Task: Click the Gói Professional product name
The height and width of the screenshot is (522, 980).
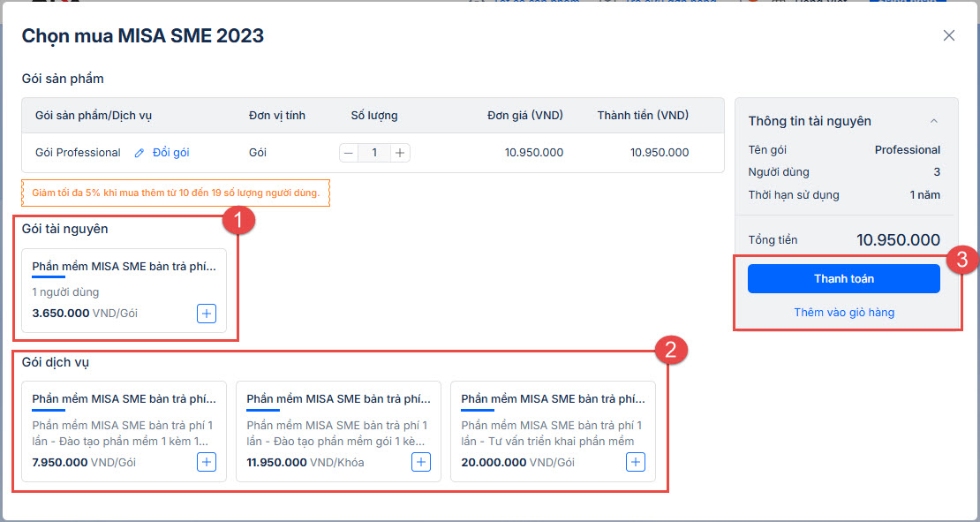Action: pos(78,153)
